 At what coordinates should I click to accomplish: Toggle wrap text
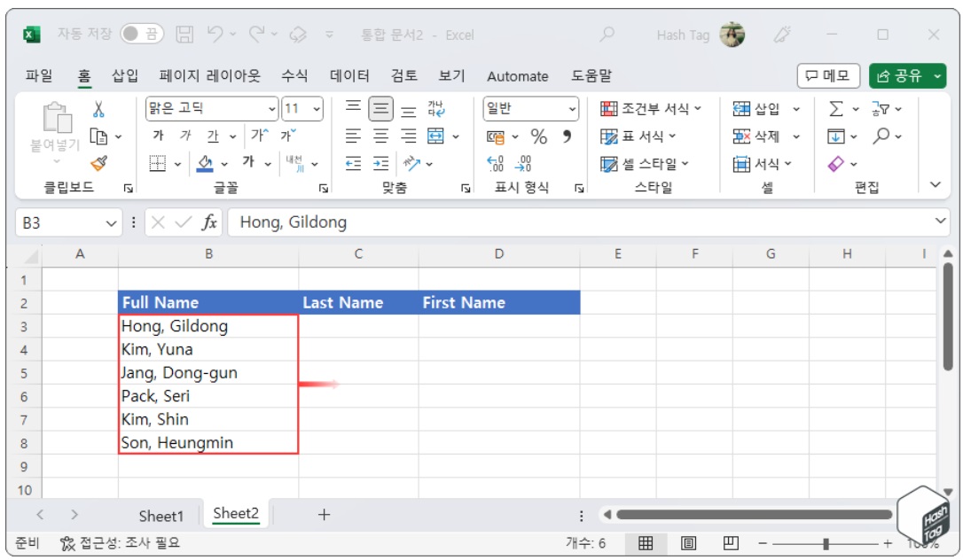pyautogui.click(x=436, y=109)
